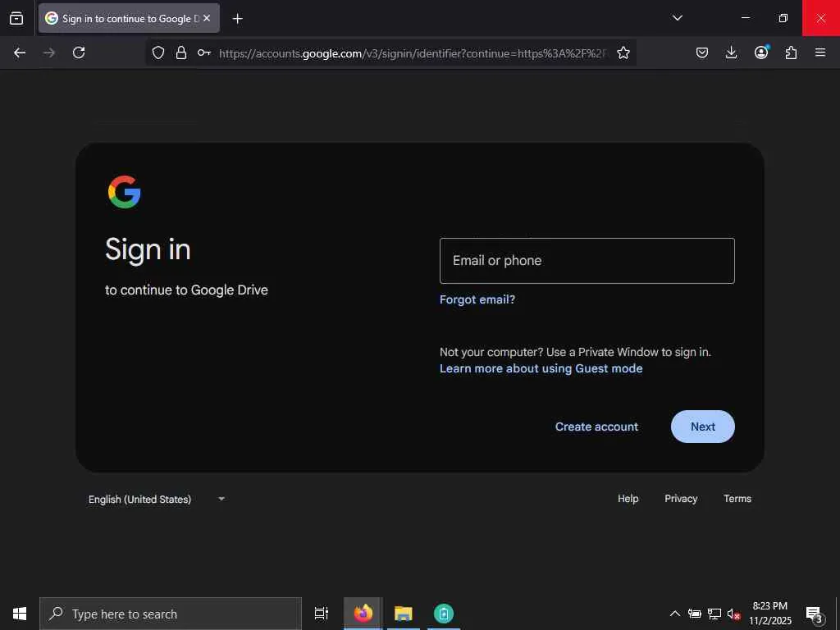Open muted volume tray icon
840x630 pixels.
tap(733, 614)
